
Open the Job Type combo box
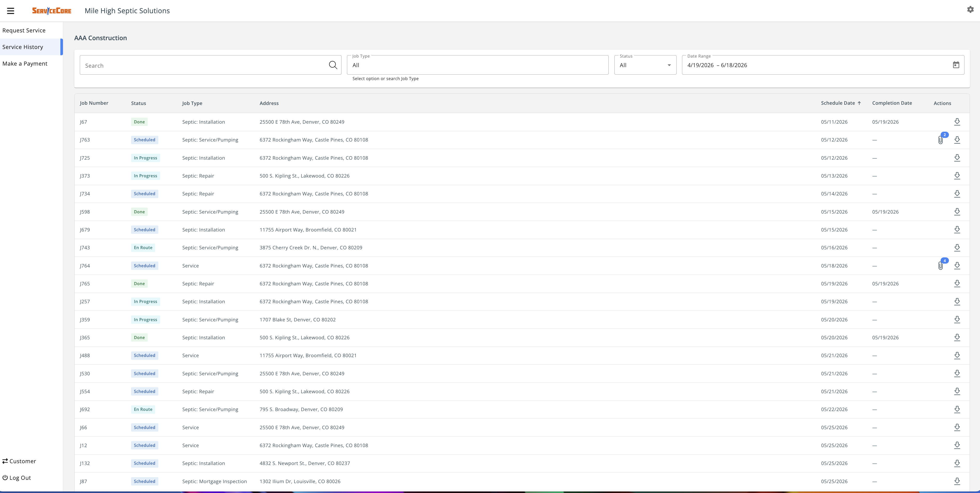tap(478, 65)
